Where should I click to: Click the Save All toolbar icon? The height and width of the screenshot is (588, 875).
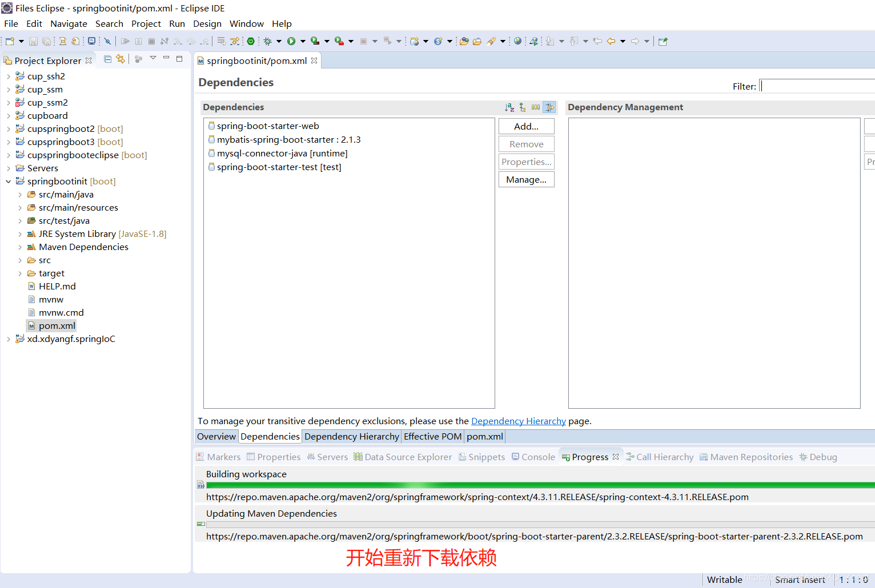46,41
